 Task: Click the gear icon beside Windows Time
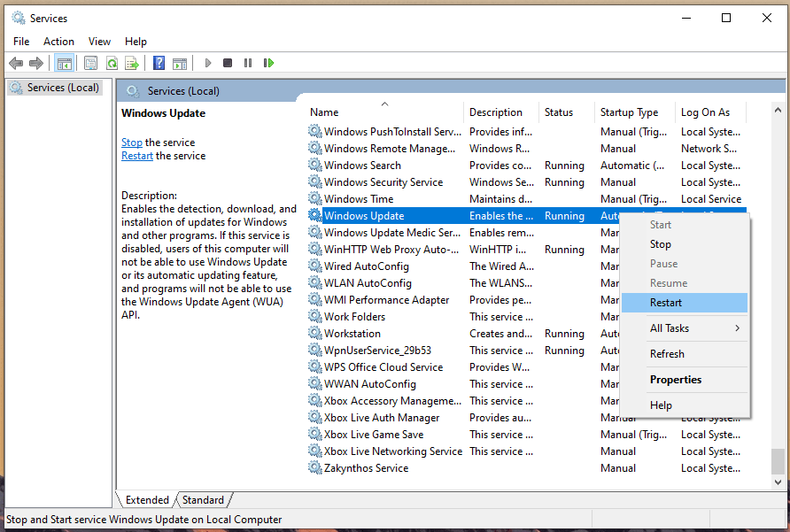[315, 198]
